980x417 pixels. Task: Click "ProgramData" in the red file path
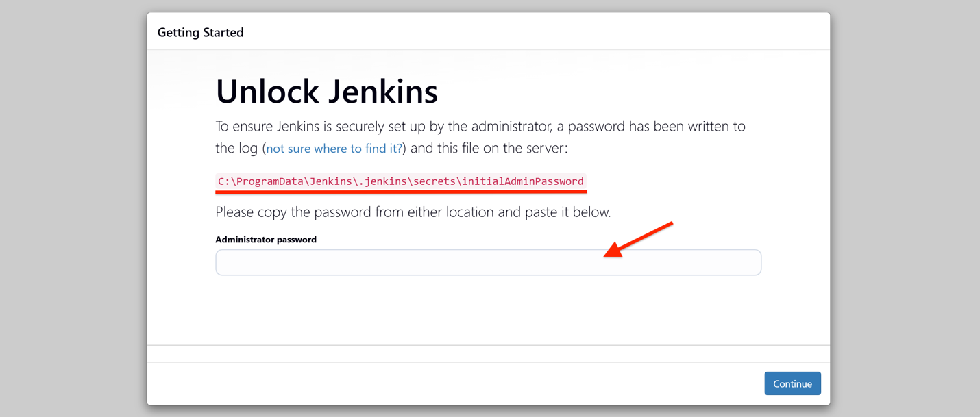pyautogui.click(x=270, y=181)
